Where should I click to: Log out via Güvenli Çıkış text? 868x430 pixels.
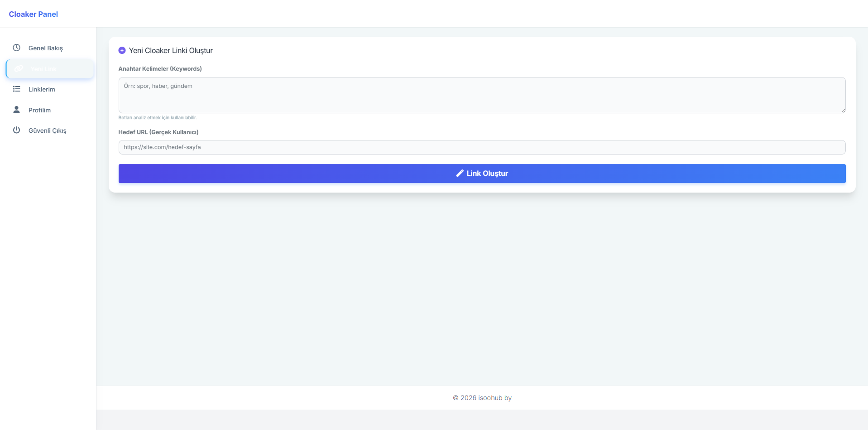pos(48,130)
